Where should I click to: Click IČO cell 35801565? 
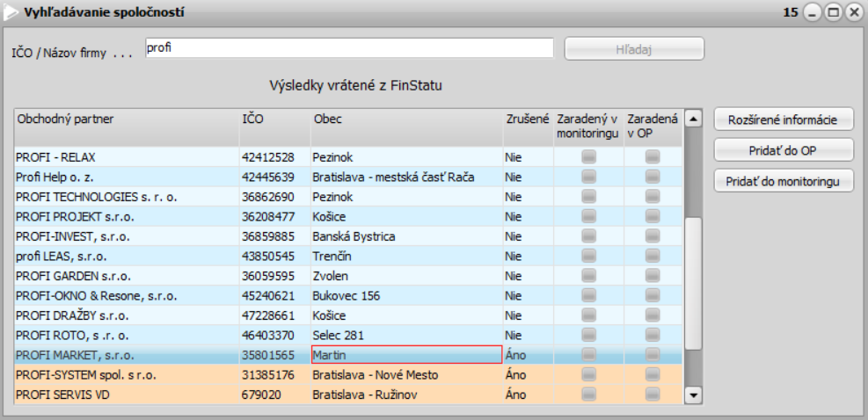click(x=275, y=355)
